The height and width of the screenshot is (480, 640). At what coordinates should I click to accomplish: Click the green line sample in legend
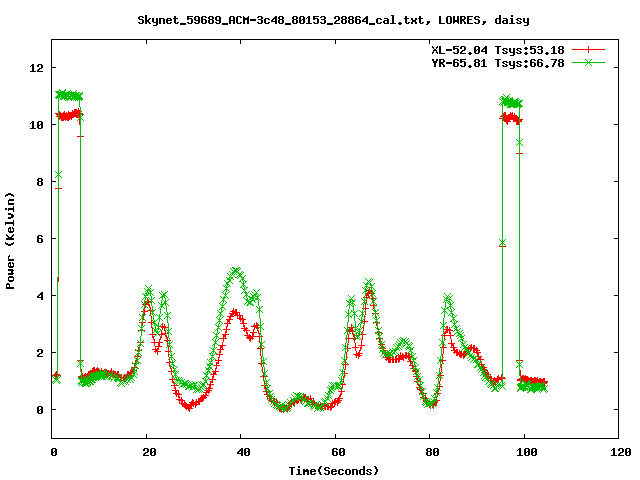click(588, 62)
